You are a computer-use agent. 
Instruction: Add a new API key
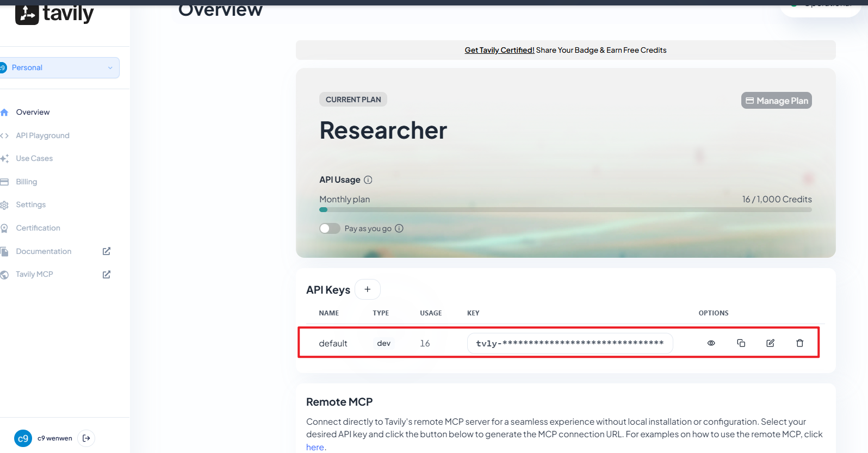(368, 289)
